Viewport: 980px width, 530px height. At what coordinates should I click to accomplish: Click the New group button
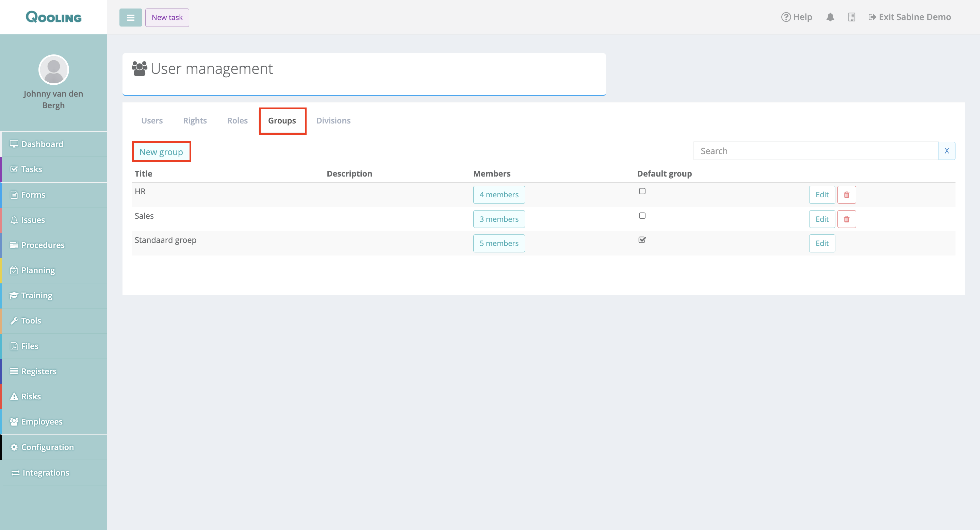[161, 152]
